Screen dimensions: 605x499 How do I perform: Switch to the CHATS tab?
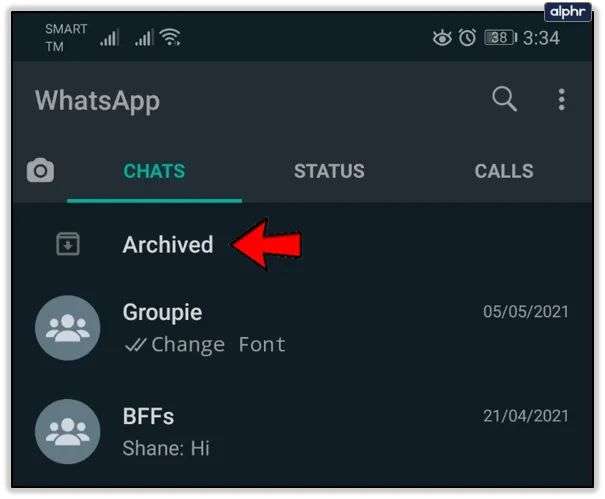pos(154,171)
